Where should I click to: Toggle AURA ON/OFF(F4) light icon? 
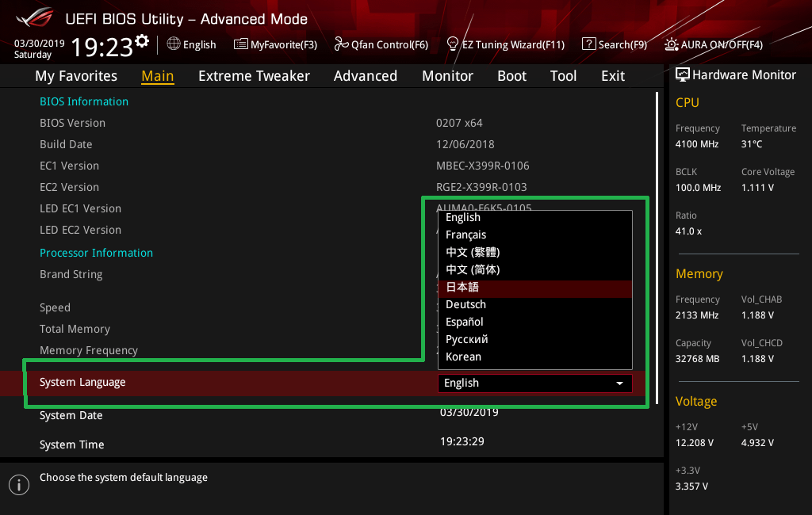[x=671, y=44]
